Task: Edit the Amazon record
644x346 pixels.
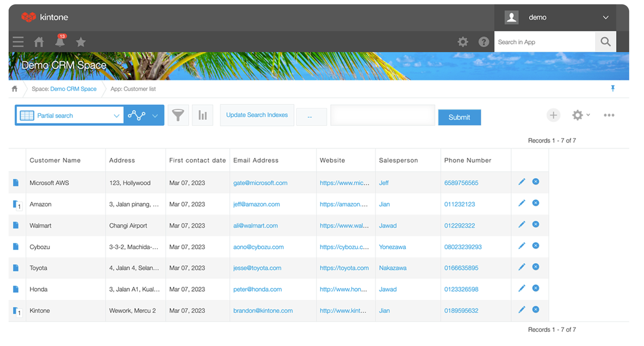Action: 522,203
